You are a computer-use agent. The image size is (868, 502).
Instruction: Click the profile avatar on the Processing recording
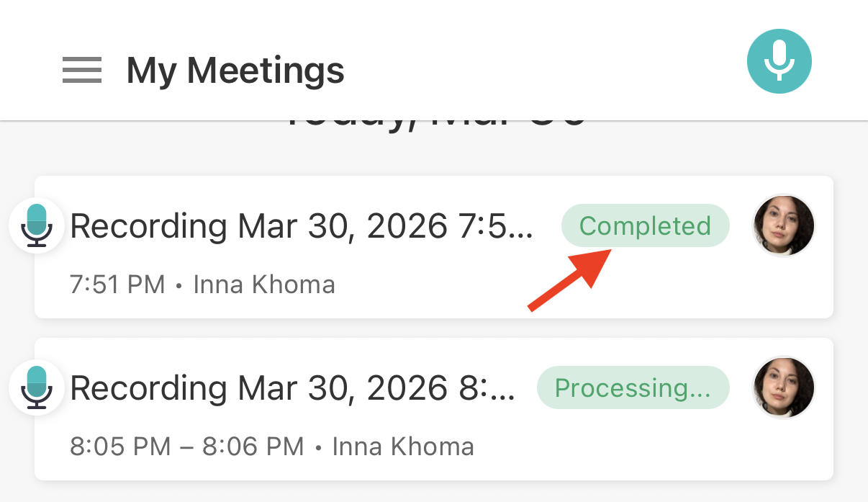(783, 387)
